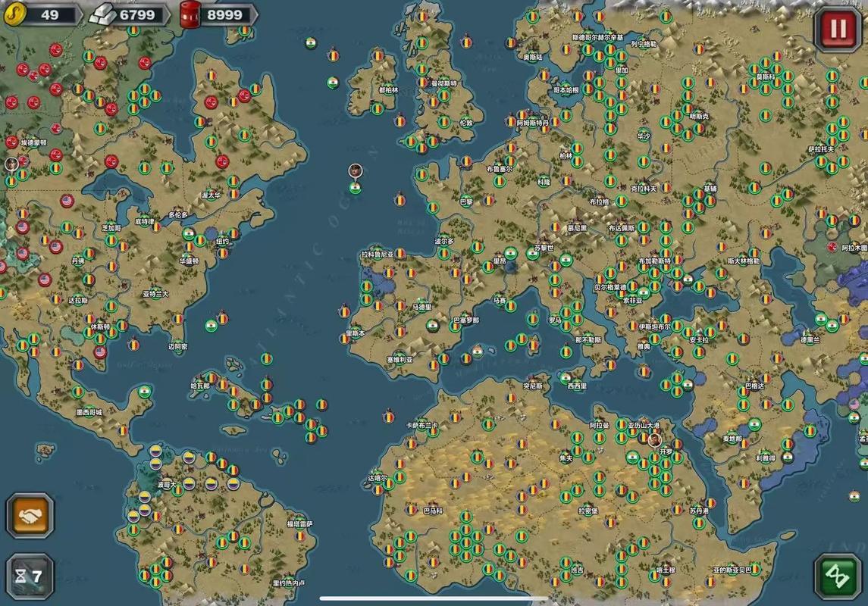
Task: Select the city 柏林
Action: pos(566,156)
